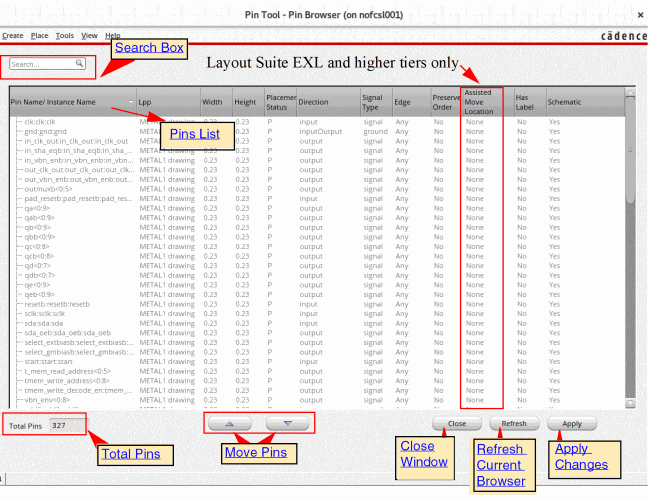Click the Width column header
The height and width of the screenshot is (499, 648).
pyautogui.click(x=216, y=102)
